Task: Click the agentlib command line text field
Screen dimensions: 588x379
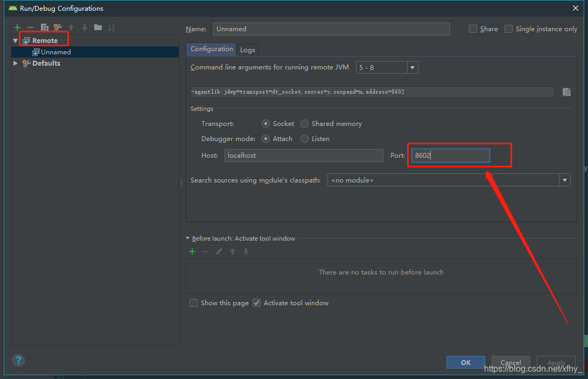Action: click(x=373, y=92)
